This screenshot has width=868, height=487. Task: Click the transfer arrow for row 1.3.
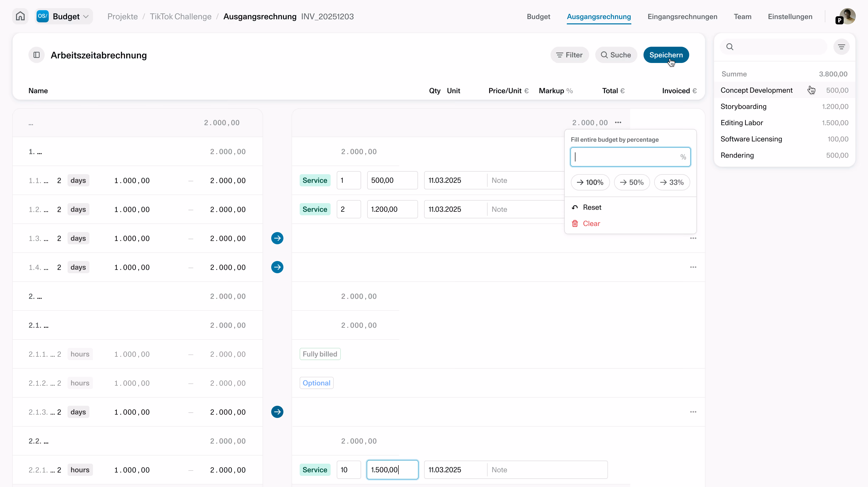[x=277, y=238]
